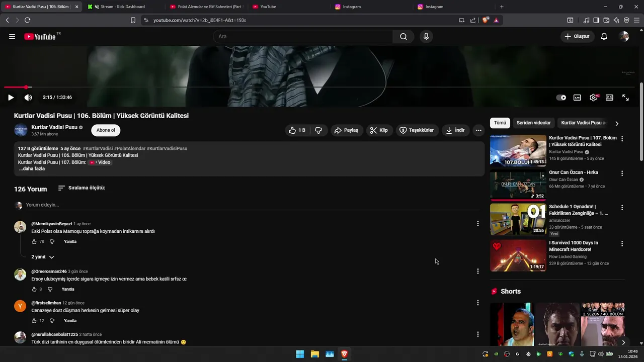Open 107. Bölüm video thumbnail
This screenshot has width=644, height=362.
[518, 150]
